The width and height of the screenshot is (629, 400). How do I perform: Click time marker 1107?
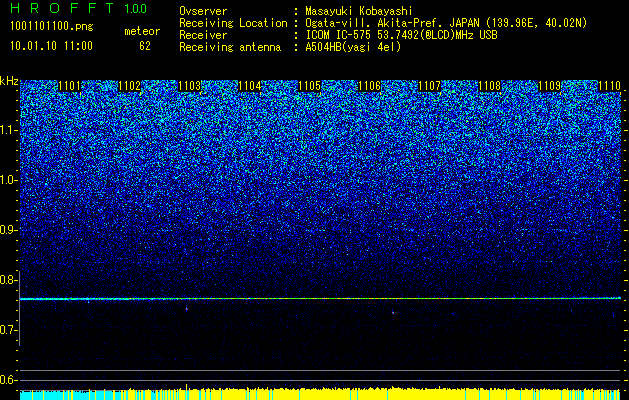click(429, 86)
